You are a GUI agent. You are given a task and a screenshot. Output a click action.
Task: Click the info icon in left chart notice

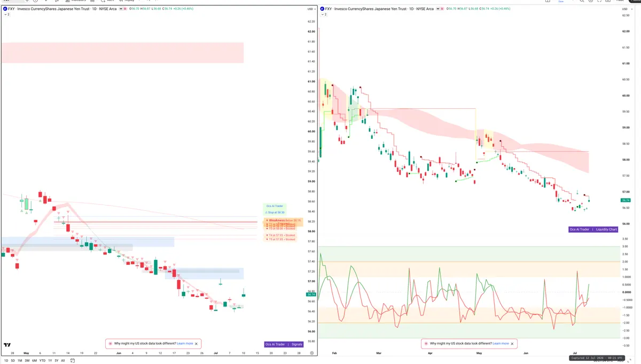click(110, 344)
